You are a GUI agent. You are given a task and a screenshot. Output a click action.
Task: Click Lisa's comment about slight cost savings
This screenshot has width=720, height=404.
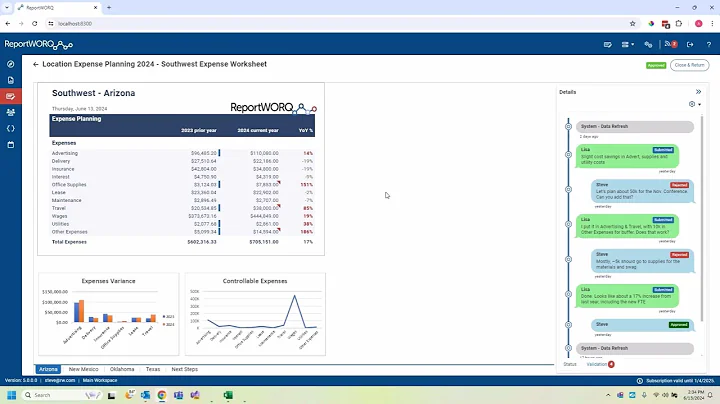[x=627, y=156]
